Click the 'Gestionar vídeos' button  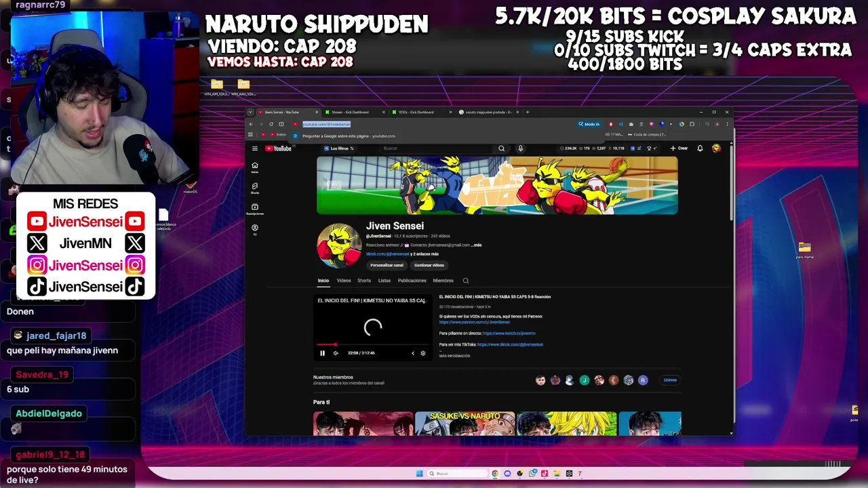coord(429,265)
